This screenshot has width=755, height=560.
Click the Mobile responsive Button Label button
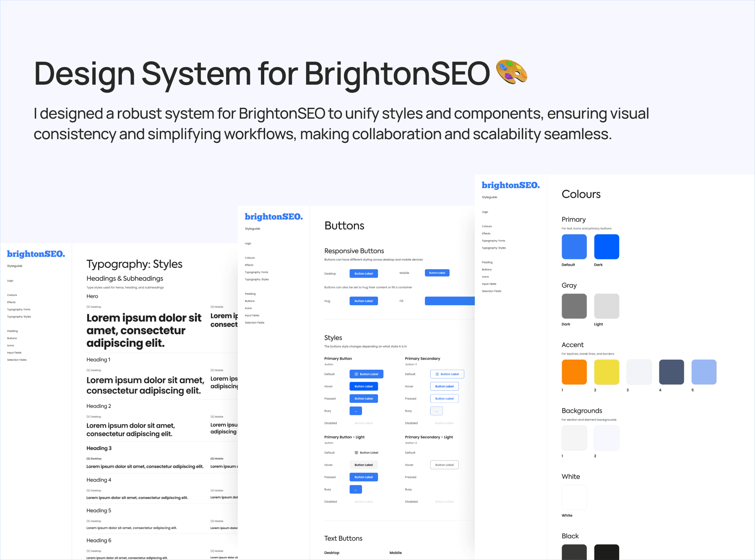coord(437,273)
